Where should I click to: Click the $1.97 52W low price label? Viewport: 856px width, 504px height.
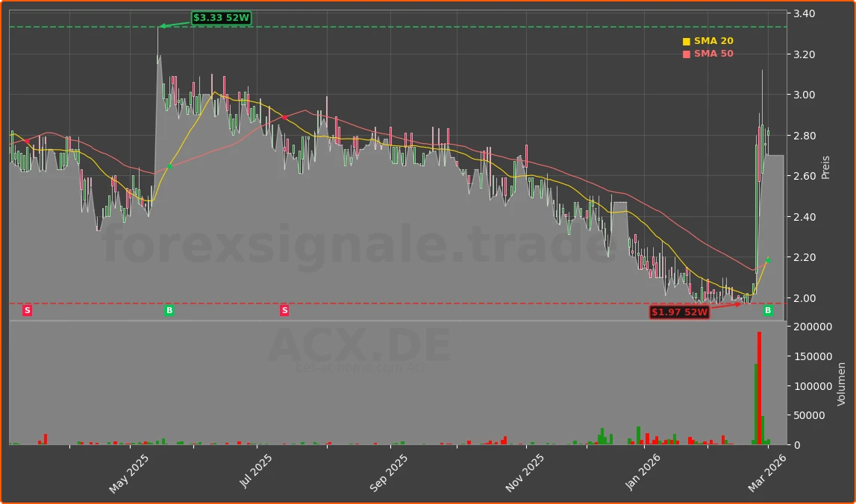coord(679,312)
